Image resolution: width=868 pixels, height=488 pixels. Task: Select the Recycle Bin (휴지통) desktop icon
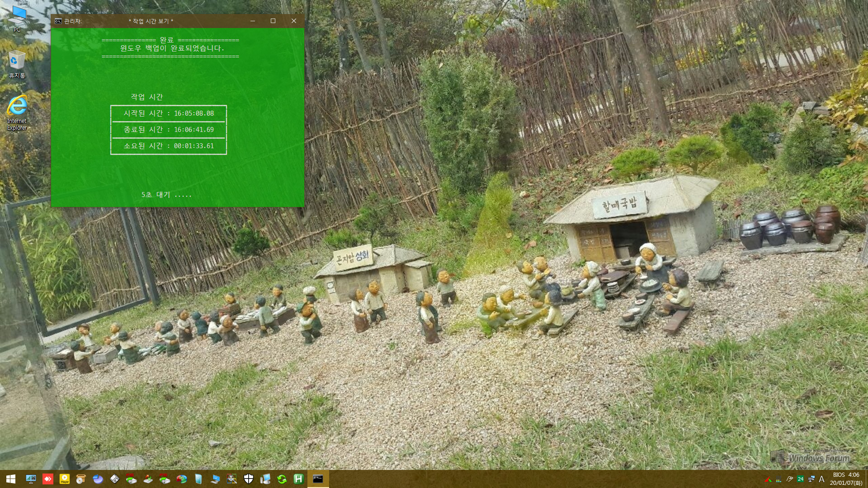(x=17, y=64)
